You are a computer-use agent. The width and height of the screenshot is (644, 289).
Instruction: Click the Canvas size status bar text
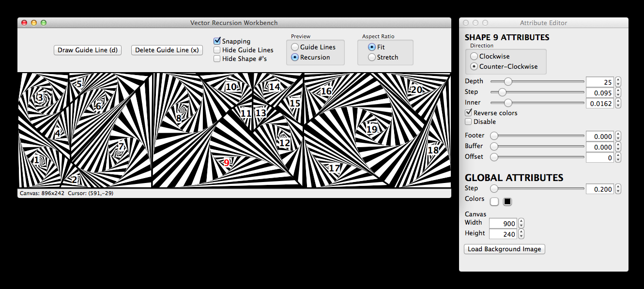pyautogui.click(x=42, y=193)
